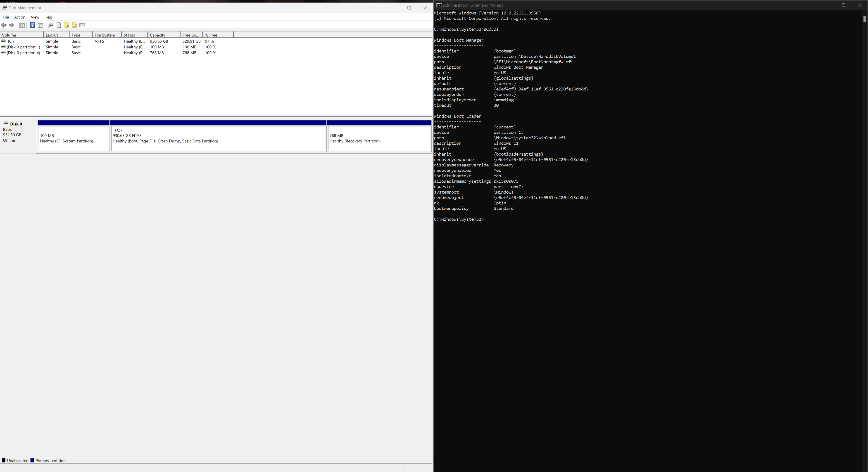Click the Properties checkmark document icon
Image resolution: width=868 pixels, height=472 pixels.
coord(59,25)
